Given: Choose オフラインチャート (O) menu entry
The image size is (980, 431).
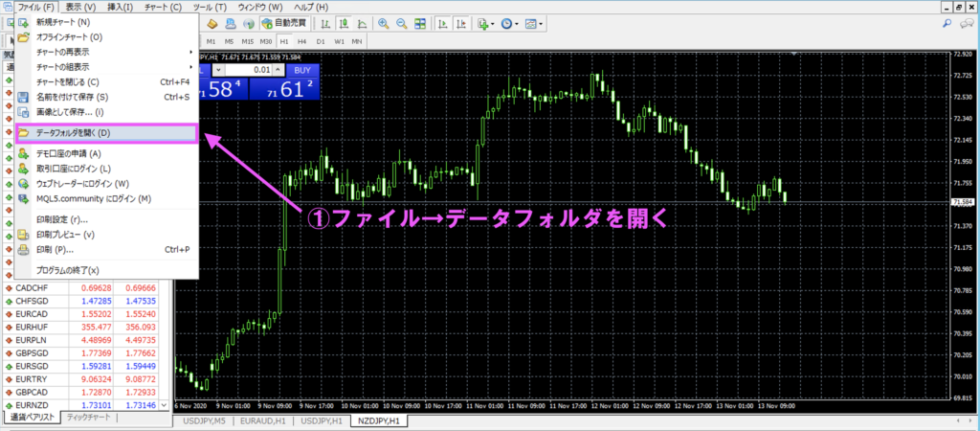Looking at the screenshot, I should coord(106,37).
